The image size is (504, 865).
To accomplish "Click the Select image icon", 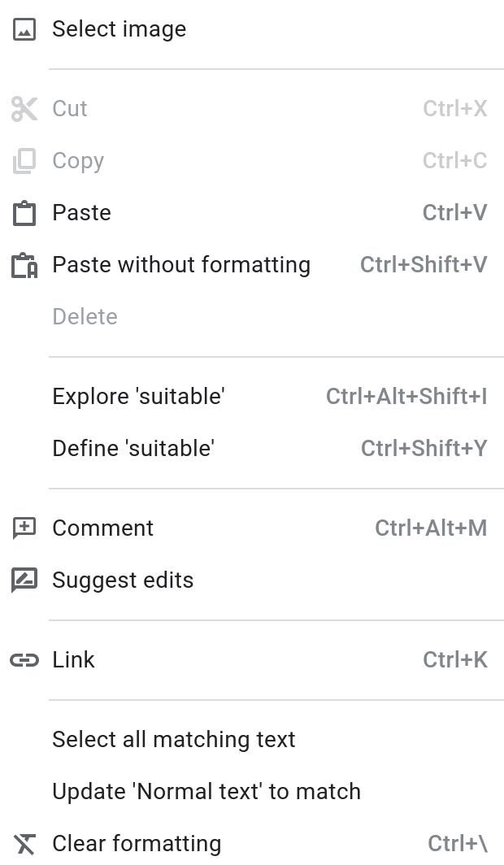I will [24, 28].
